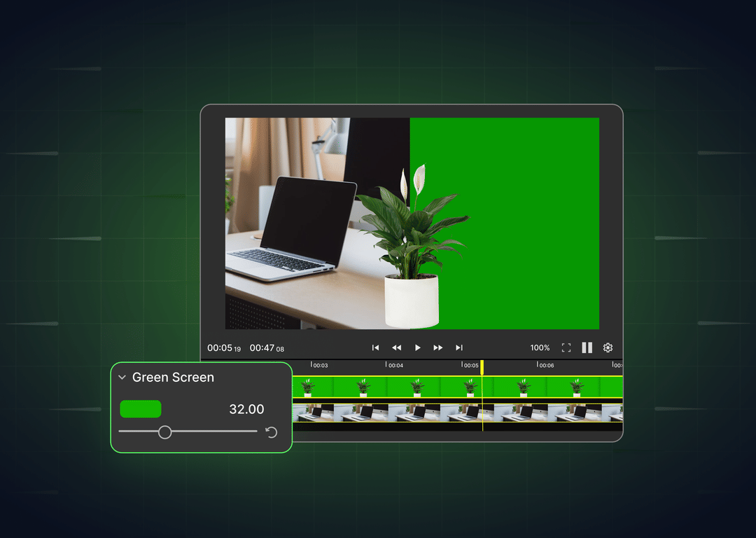
Task: Fast forward the video
Action: 438,347
